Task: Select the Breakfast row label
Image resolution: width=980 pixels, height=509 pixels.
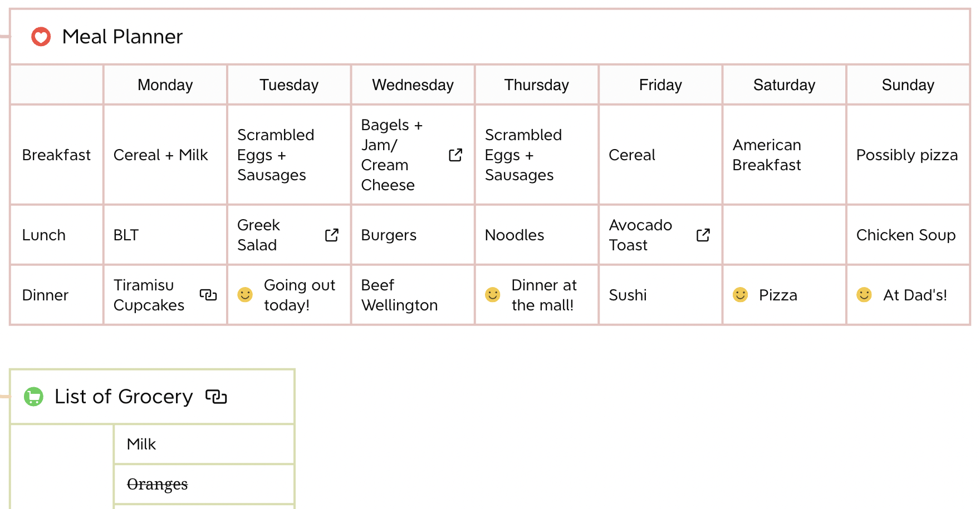Action: point(57,155)
